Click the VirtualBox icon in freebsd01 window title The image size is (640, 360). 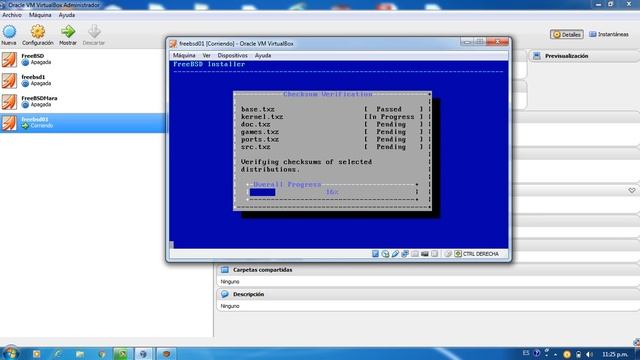pyautogui.click(x=173, y=44)
